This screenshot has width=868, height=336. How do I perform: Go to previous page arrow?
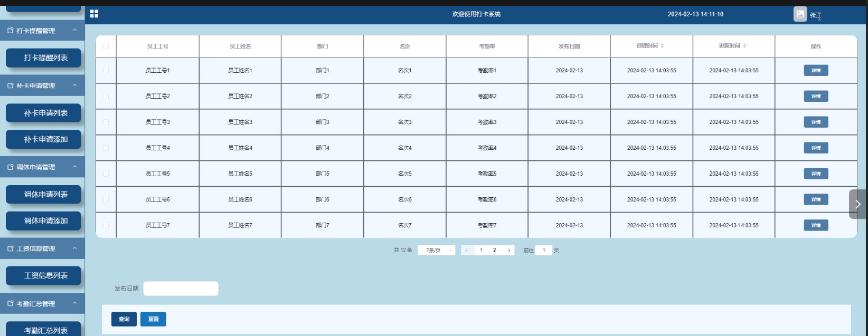(467, 250)
